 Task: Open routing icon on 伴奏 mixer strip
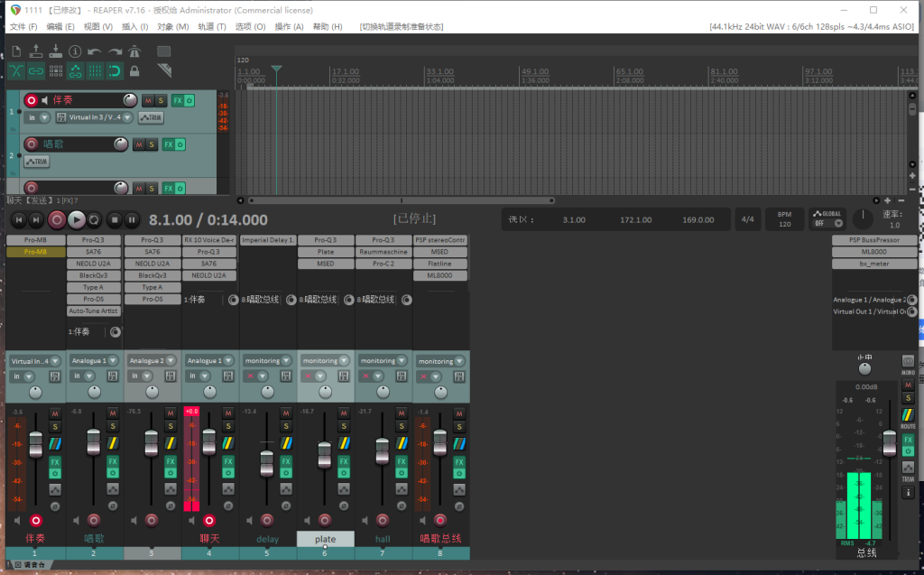point(55,443)
